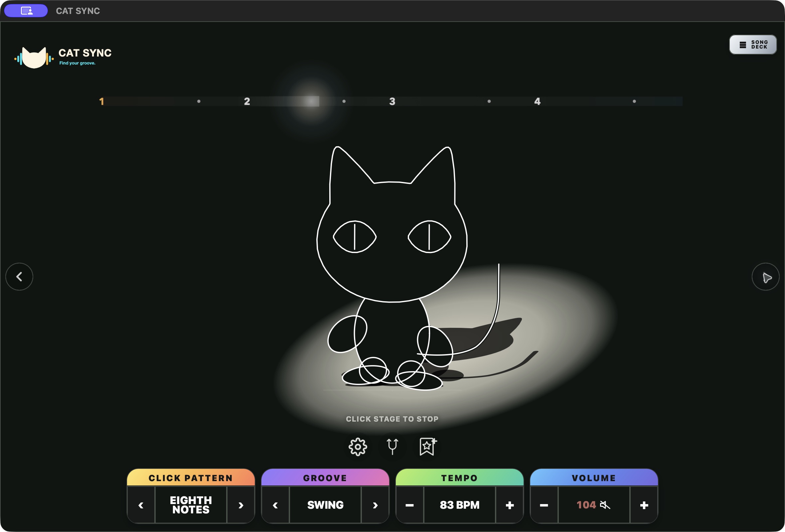Toggle the mute speaker icon
785x532 pixels.
605,505
